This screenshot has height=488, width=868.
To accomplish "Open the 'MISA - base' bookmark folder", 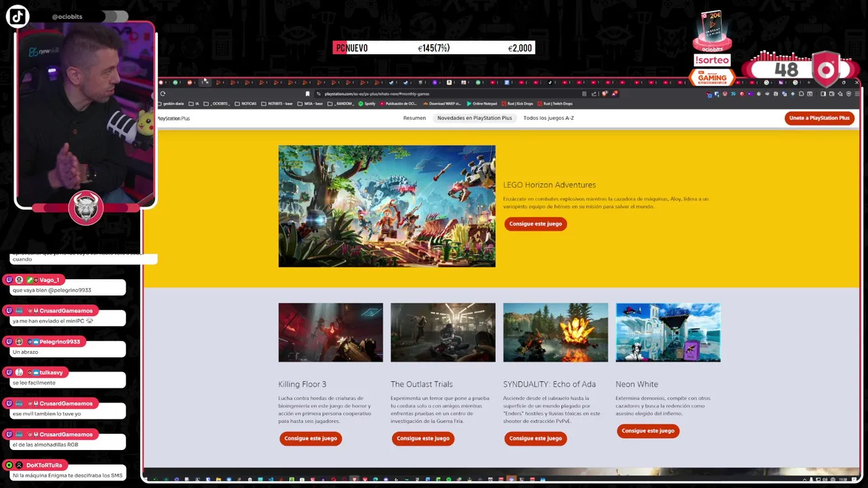I will (310, 104).
